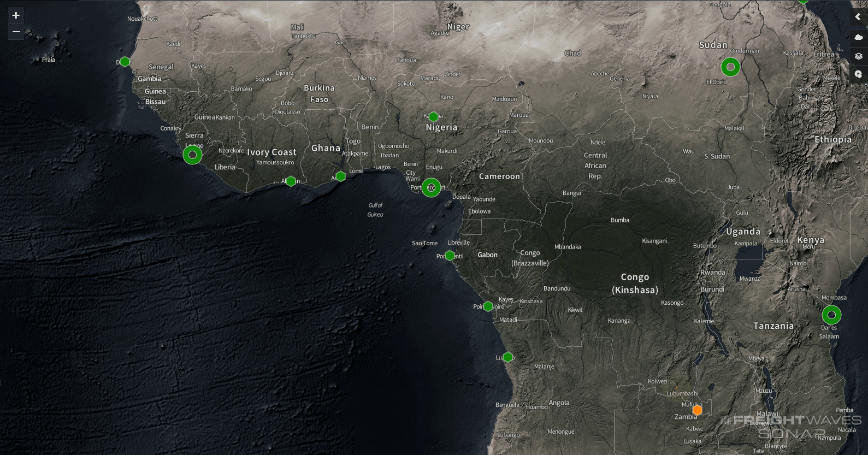868x455 pixels.
Task: Click the round icon below the layers button
Action: 858,74
